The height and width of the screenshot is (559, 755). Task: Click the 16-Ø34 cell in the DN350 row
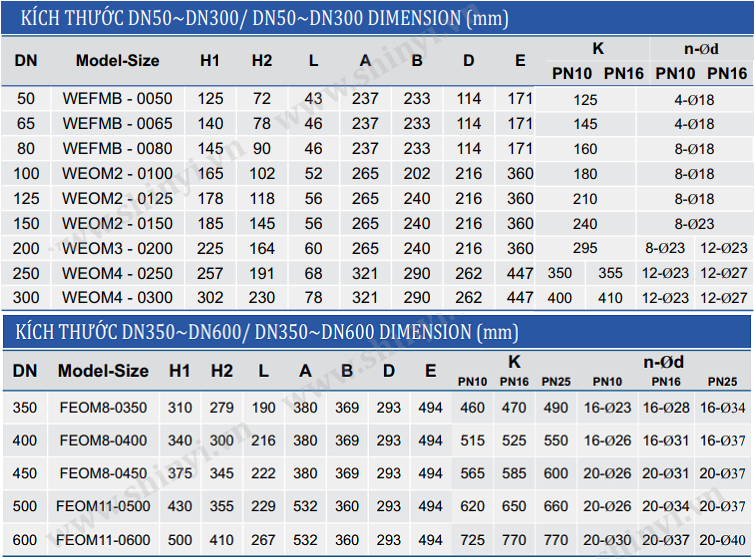tap(722, 408)
